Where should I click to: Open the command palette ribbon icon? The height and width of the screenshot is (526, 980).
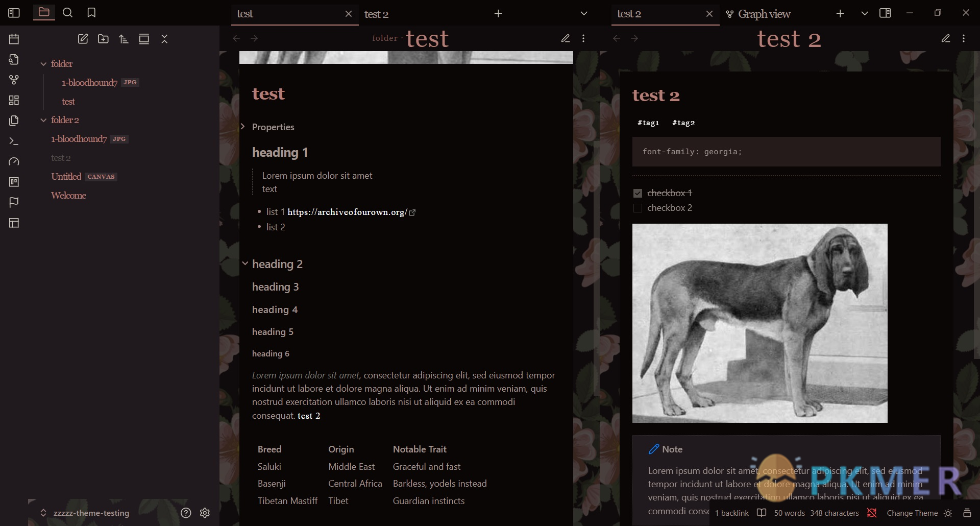(x=14, y=141)
